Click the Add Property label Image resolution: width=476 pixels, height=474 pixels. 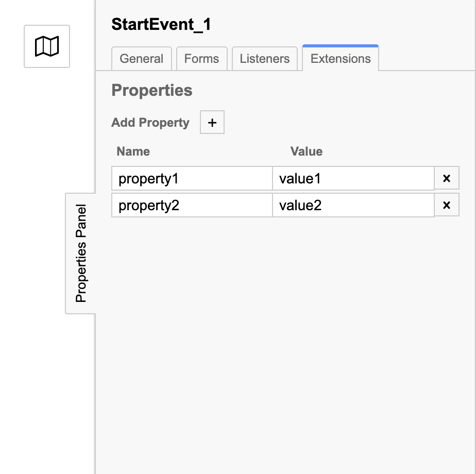click(x=149, y=122)
